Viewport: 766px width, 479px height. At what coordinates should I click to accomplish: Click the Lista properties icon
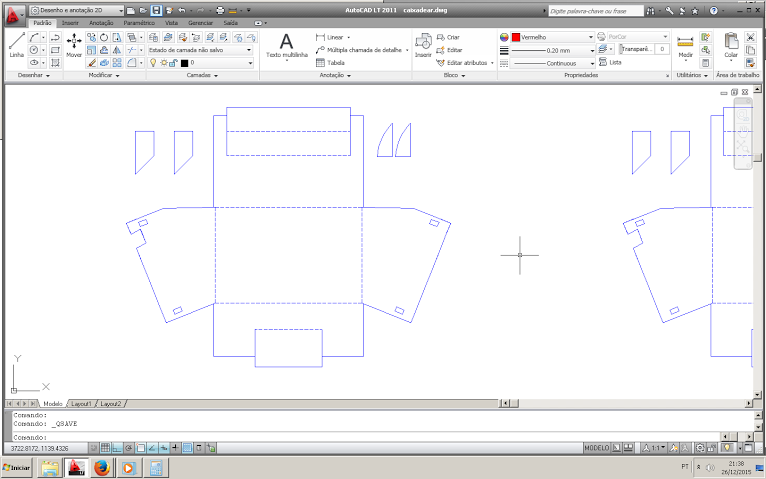click(x=610, y=62)
